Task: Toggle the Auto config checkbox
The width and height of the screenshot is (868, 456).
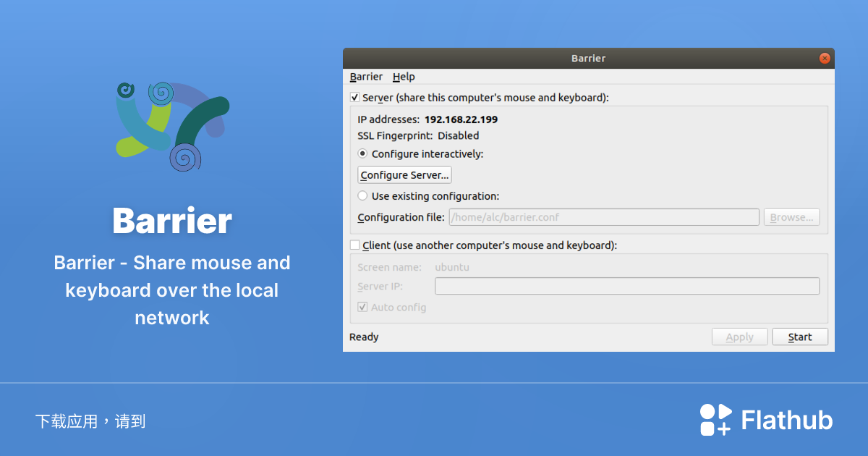Action: (363, 308)
